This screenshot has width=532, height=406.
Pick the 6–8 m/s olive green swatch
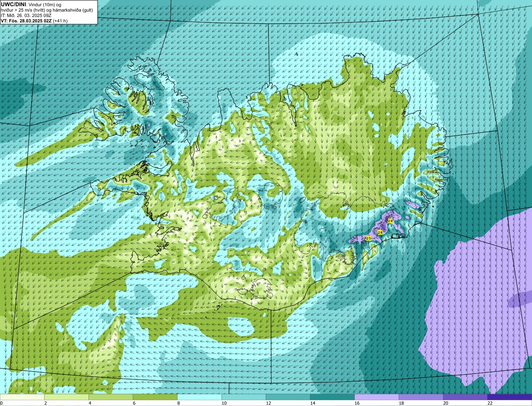pyautogui.click(x=155, y=397)
